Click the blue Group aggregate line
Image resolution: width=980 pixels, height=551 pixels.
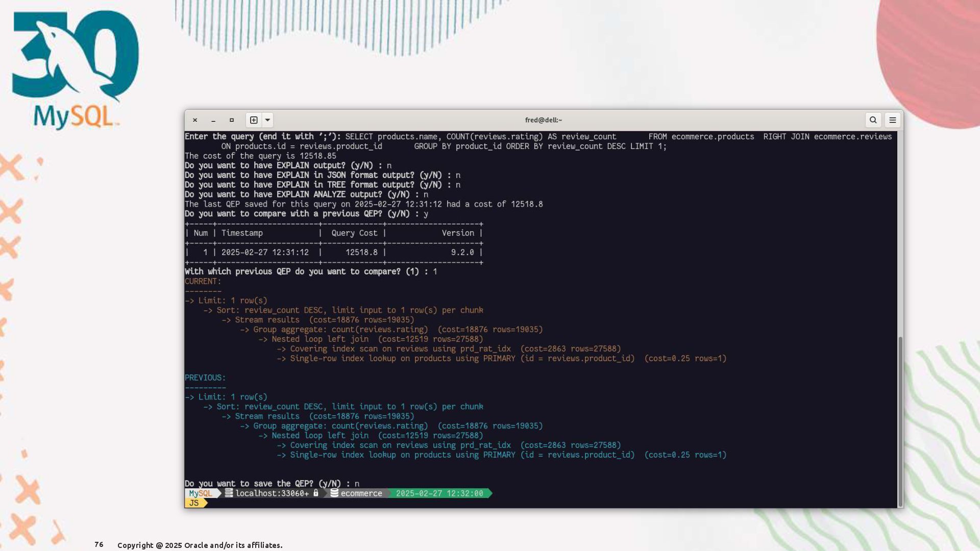click(x=391, y=426)
